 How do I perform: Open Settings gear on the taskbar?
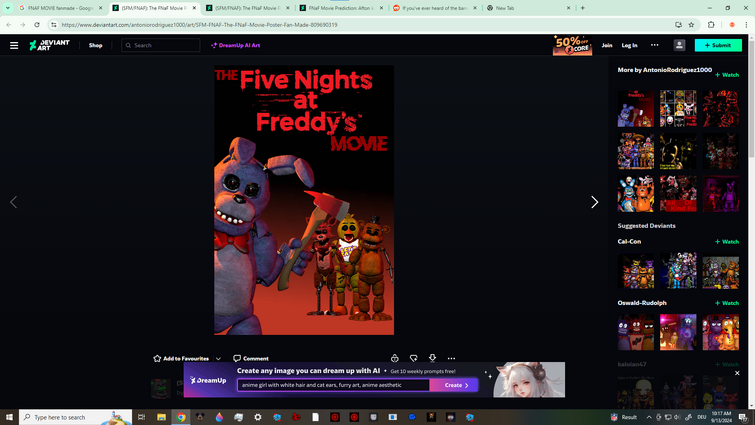[258, 417]
